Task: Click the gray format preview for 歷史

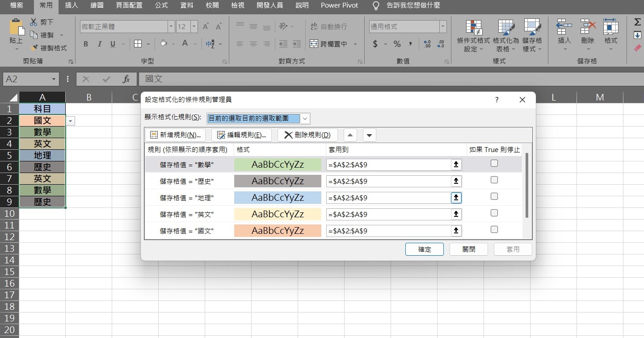Action: pyautogui.click(x=278, y=181)
